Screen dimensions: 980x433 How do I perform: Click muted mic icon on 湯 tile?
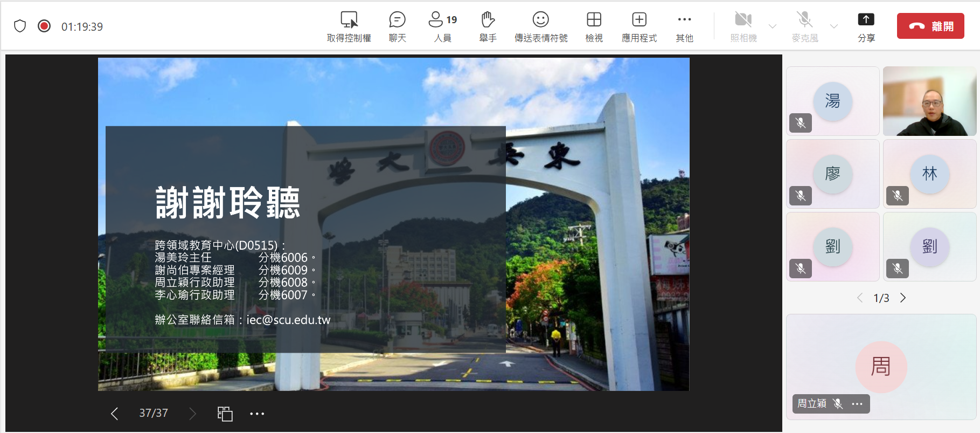point(801,123)
